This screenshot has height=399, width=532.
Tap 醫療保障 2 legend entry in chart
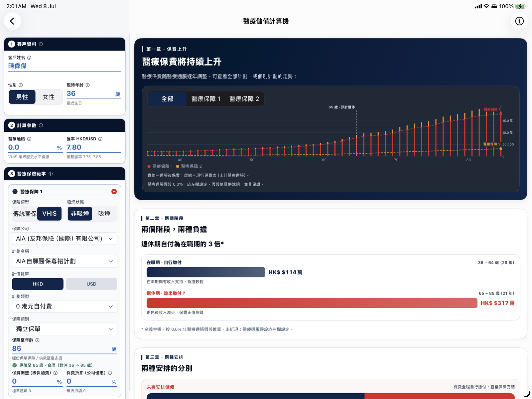coord(189,166)
